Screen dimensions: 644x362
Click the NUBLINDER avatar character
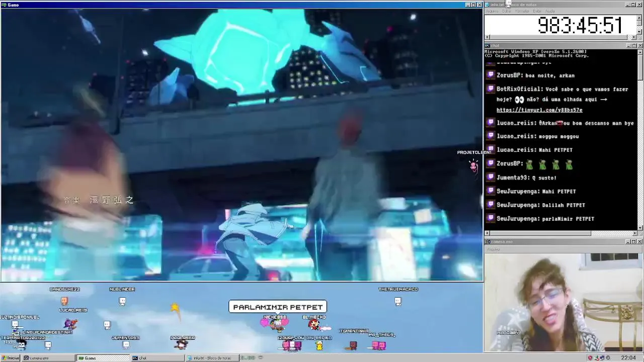coord(122,301)
